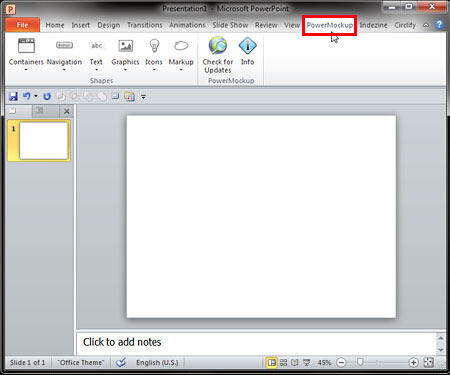This screenshot has height=375, width=450.
Task: Switch to Normal view in status bar
Action: point(272,362)
